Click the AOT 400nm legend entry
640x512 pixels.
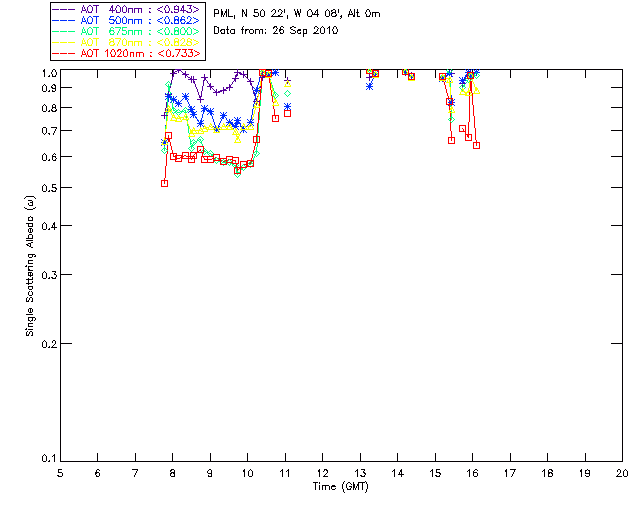coord(126,9)
